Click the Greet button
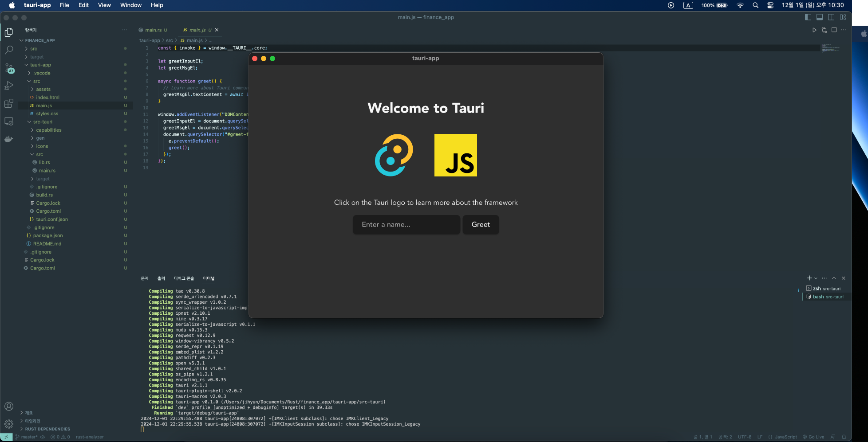The height and width of the screenshot is (442, 868). [x=481, y=224]
